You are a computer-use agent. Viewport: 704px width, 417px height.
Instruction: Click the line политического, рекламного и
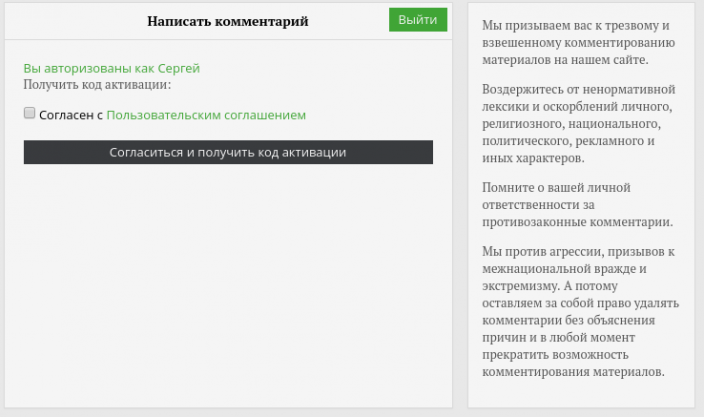[568, 141]
